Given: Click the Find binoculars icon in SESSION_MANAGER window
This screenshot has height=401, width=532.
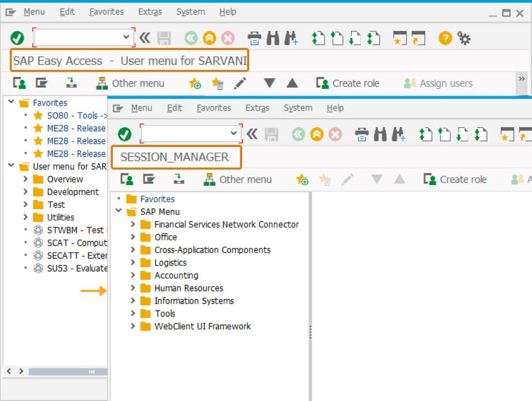Looking at the screenshot, I should [380, 134].
